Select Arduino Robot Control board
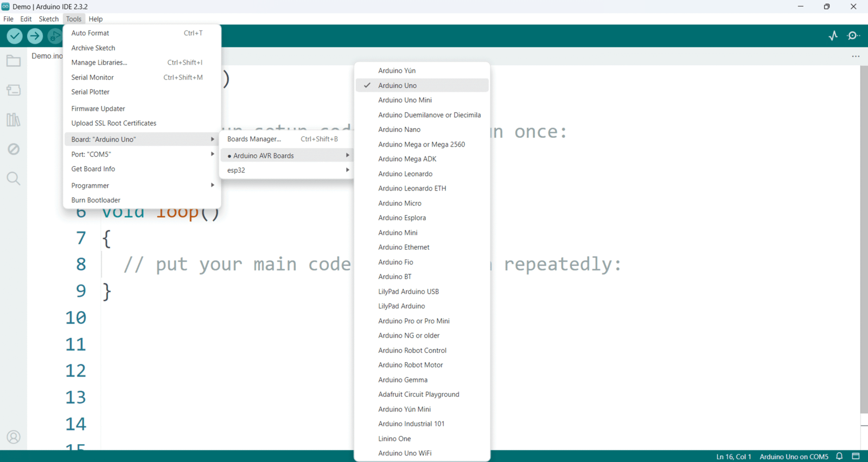The height and width of the screenshot is (462, 868). click(422, 350)
